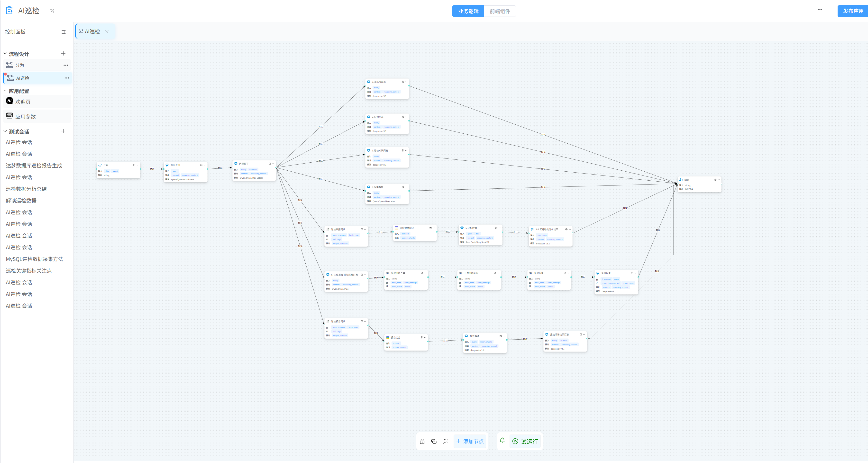Add a new test session with plus icon
Viewport: 868px width, 463px height.
(63, 131)
